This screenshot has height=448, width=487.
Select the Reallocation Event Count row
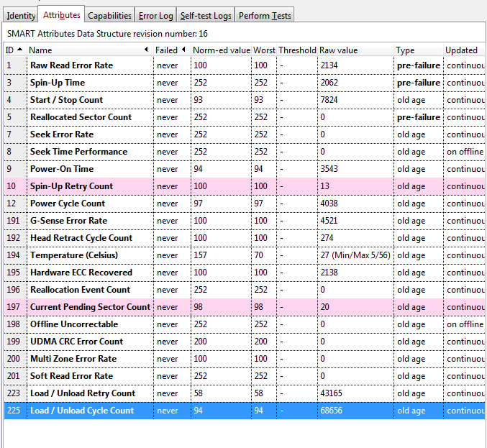[x=244, y=290]
